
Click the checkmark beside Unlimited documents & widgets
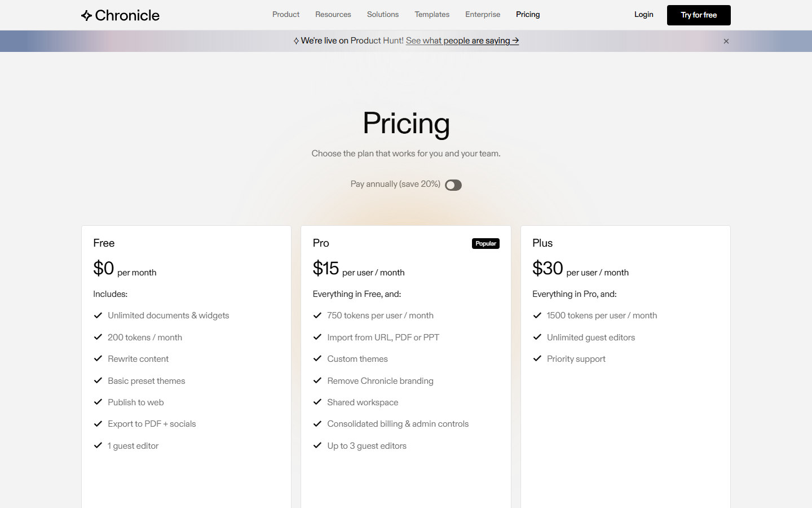(x=98, y=315)
